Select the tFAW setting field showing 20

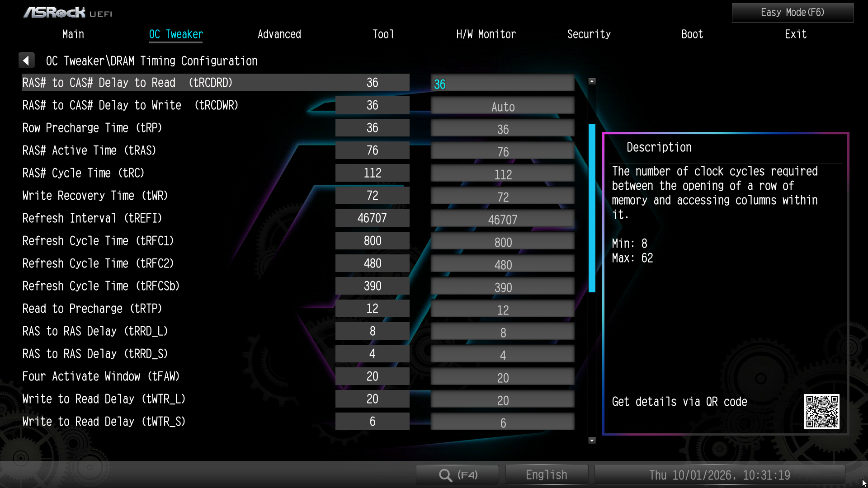click(502, 377)
